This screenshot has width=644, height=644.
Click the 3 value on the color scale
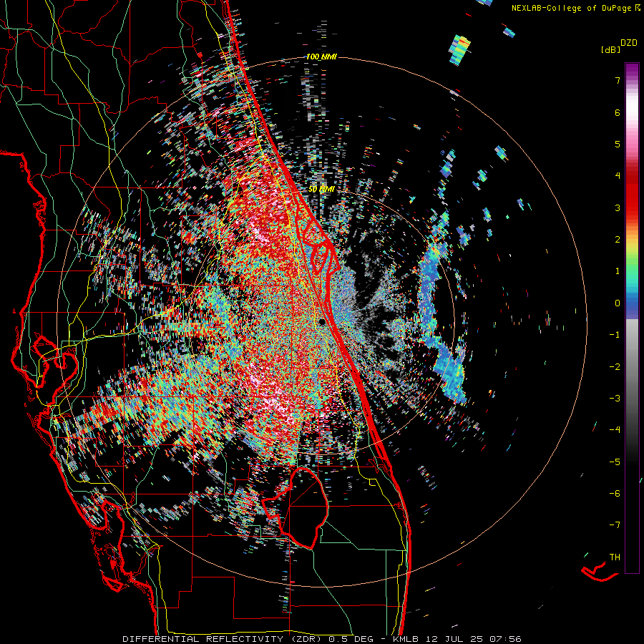click(x=618, y=208)
